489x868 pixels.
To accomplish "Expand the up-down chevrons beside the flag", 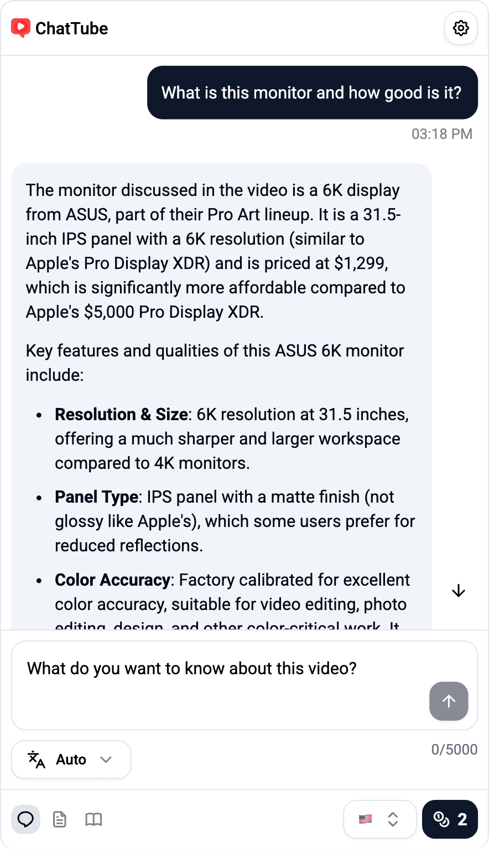I will [393, 819].
